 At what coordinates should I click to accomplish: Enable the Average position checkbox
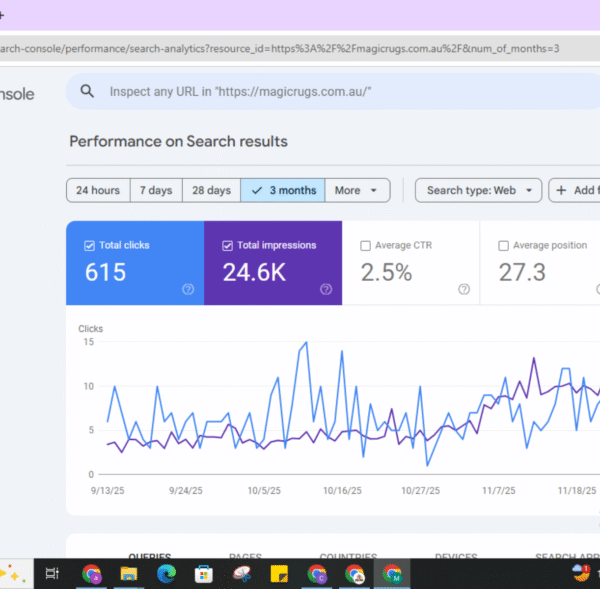[x=503, y=245]
